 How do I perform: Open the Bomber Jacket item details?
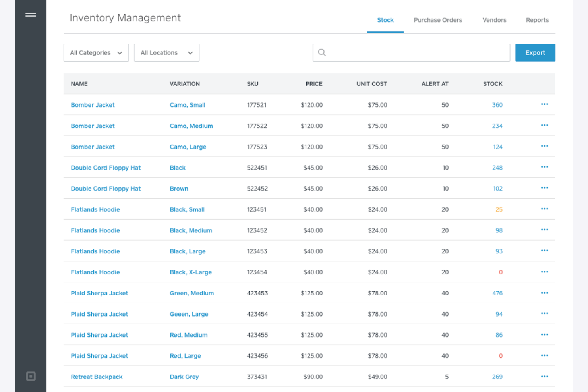pos(93,105)
